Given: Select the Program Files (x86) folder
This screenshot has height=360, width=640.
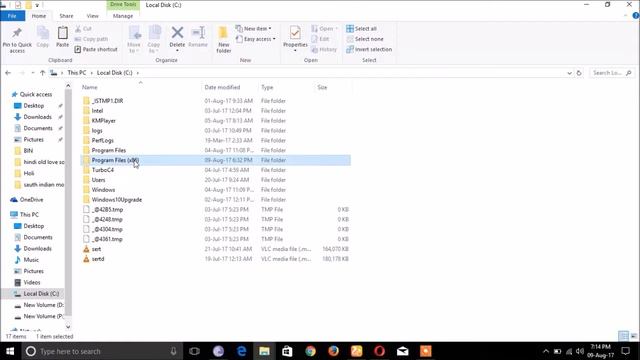Looking at the screenshot, I should [x=216, y=160].
